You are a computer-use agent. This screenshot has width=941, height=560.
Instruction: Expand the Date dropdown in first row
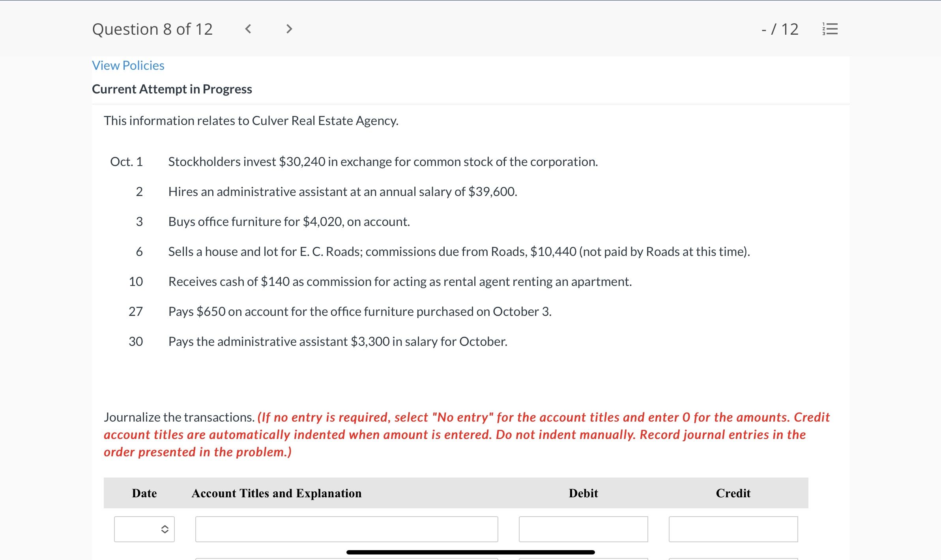(144, 529)
